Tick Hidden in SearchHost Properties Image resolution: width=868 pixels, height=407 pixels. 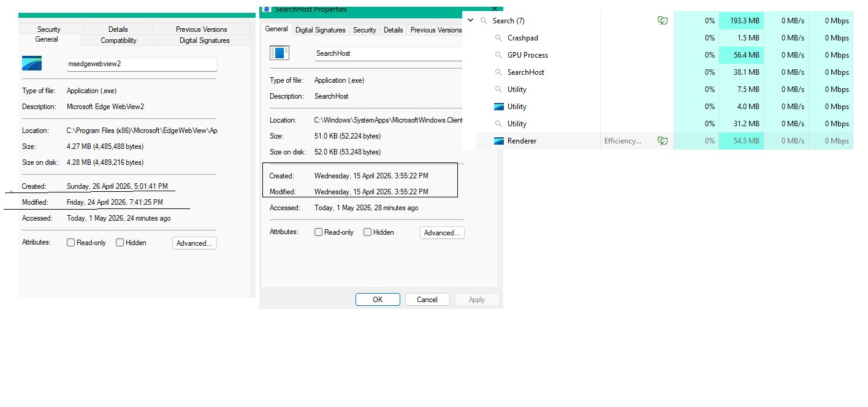(368, 232)
